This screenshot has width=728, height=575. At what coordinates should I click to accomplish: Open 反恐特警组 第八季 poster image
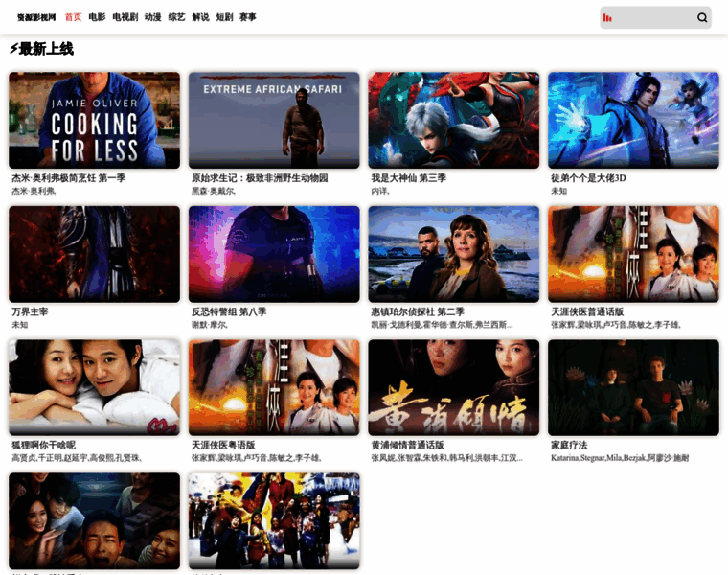click(274, 254)
